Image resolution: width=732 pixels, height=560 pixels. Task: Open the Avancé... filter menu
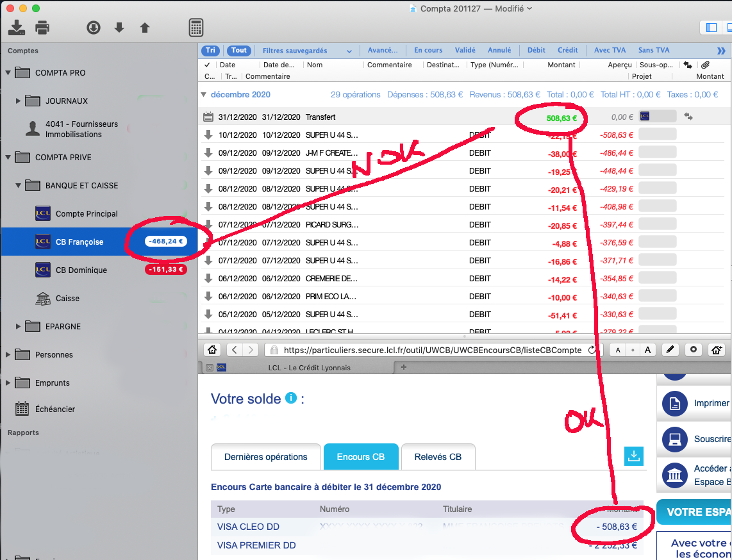pos(382,50)
